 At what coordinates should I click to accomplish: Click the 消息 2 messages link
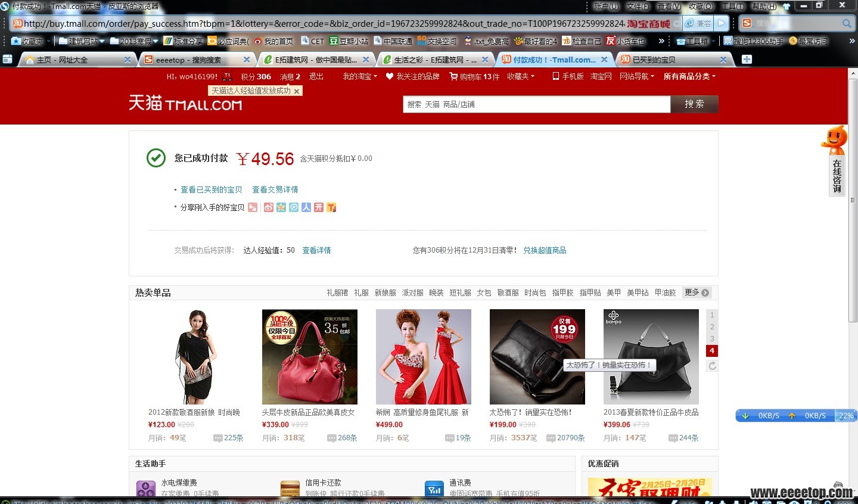pyautogui.click(x=290, y=76)
